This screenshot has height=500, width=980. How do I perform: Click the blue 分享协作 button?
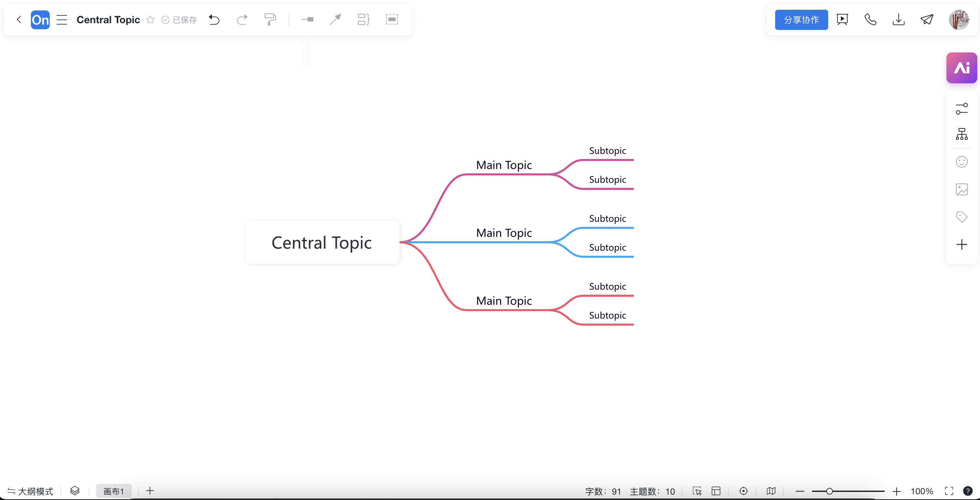(801, 20)
